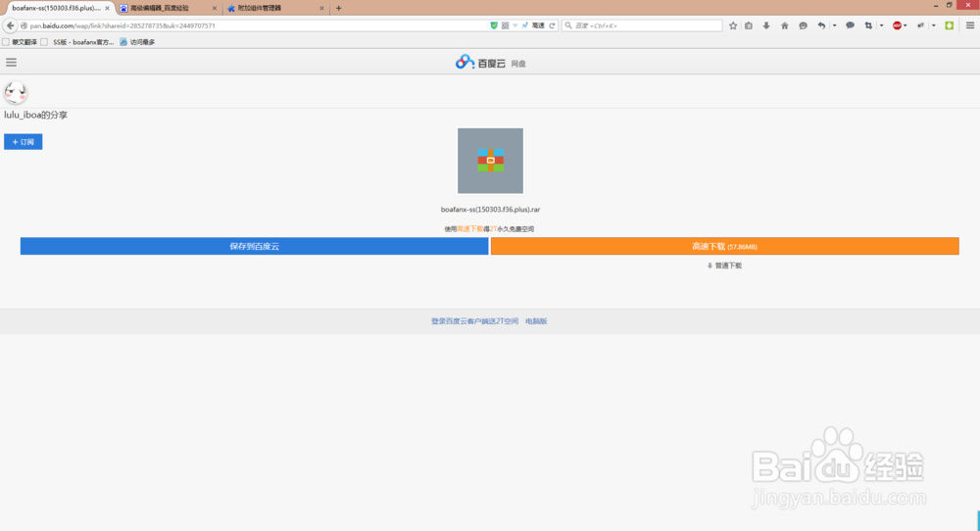
Task: Open the bookmarks clipboard icon
Action: click(x=749, y=25)
